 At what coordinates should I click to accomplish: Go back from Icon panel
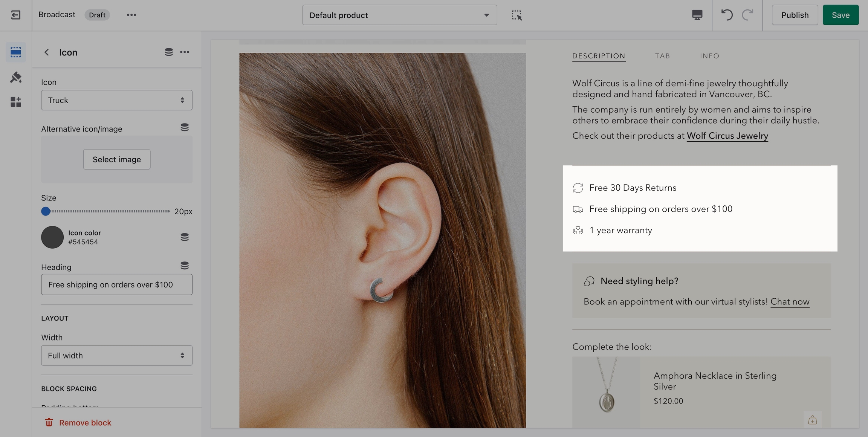(x=46, y=52)
